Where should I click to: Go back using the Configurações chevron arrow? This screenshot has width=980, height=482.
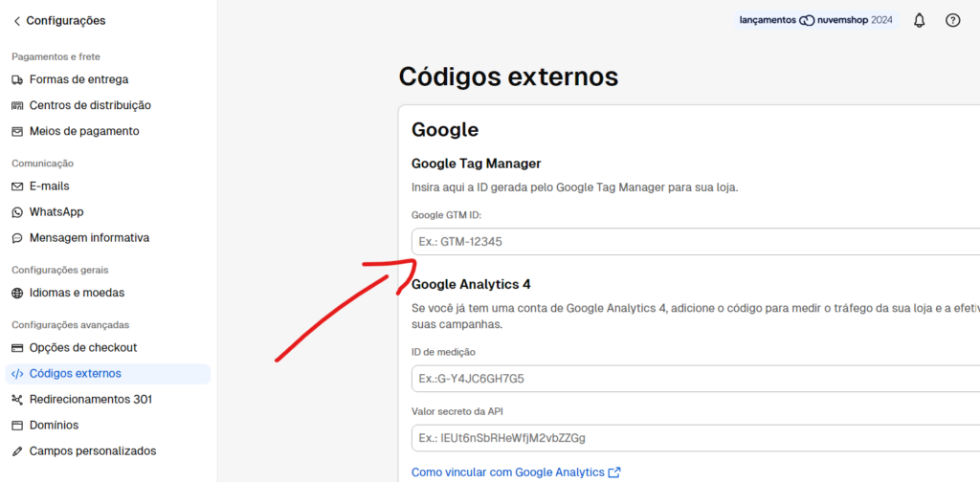coord(17,21)
